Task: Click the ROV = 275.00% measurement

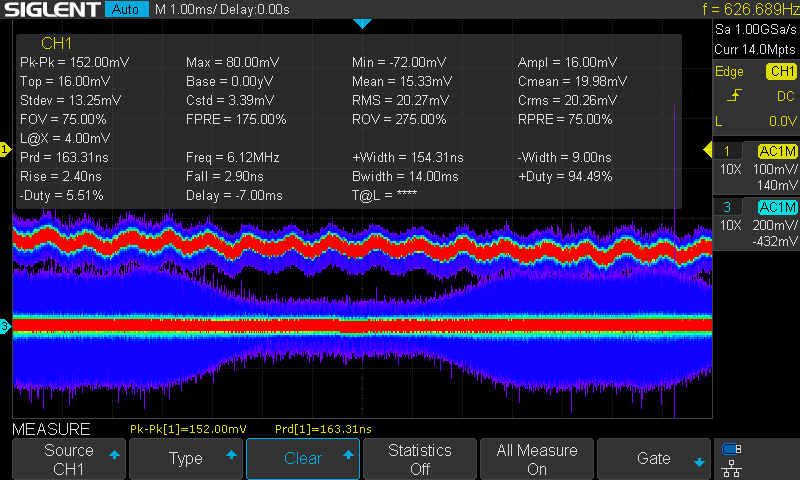Action: 399,119
